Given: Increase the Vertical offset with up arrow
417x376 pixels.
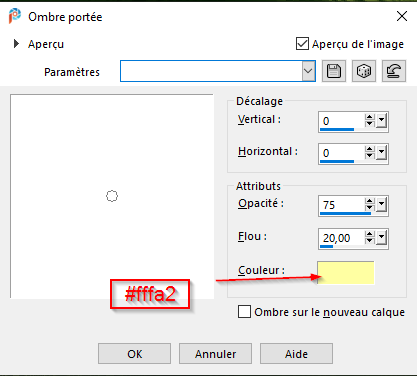Looking at the screenshot, I should tap(369, 117).
